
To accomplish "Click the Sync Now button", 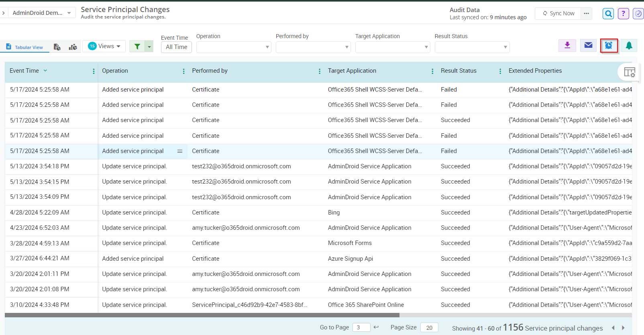I will coord(558,13).
